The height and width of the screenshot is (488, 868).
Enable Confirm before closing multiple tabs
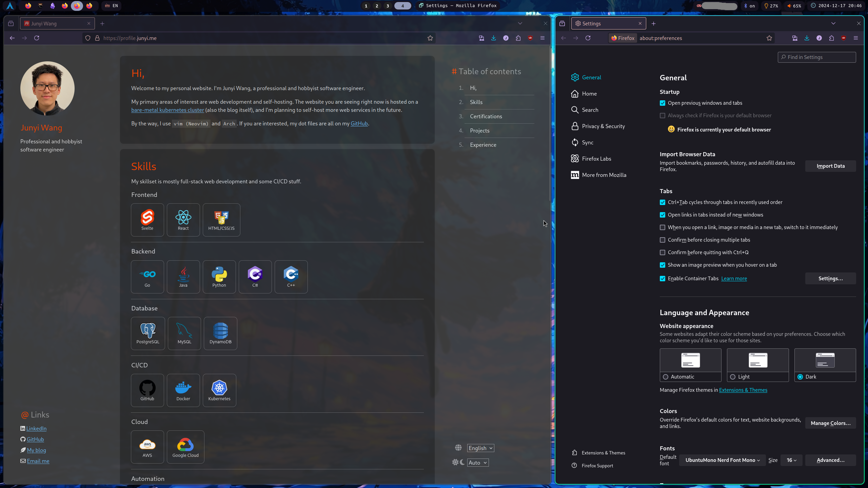tap(663, 240)
